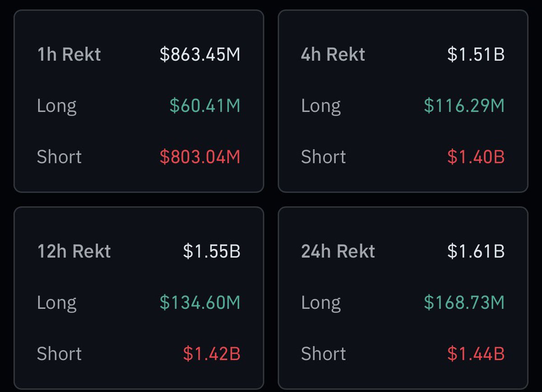Select the $1.51B 4h Rekt total

[x=476, y=55]
